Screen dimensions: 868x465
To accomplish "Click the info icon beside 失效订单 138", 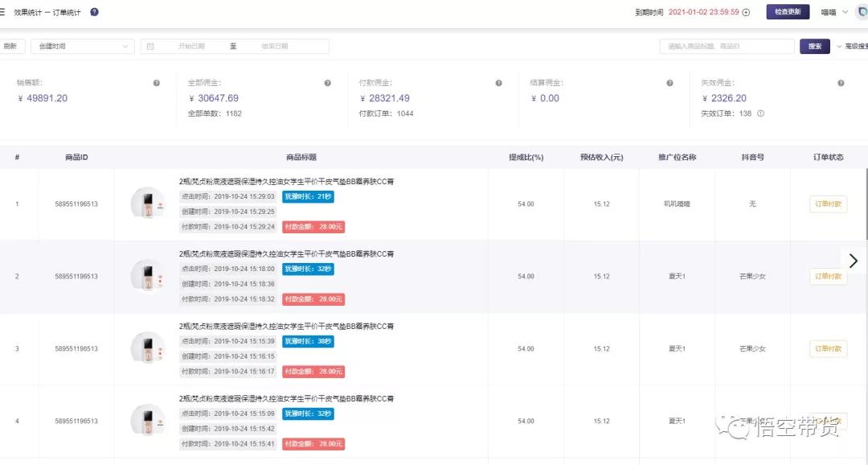I will click(760, 113).
